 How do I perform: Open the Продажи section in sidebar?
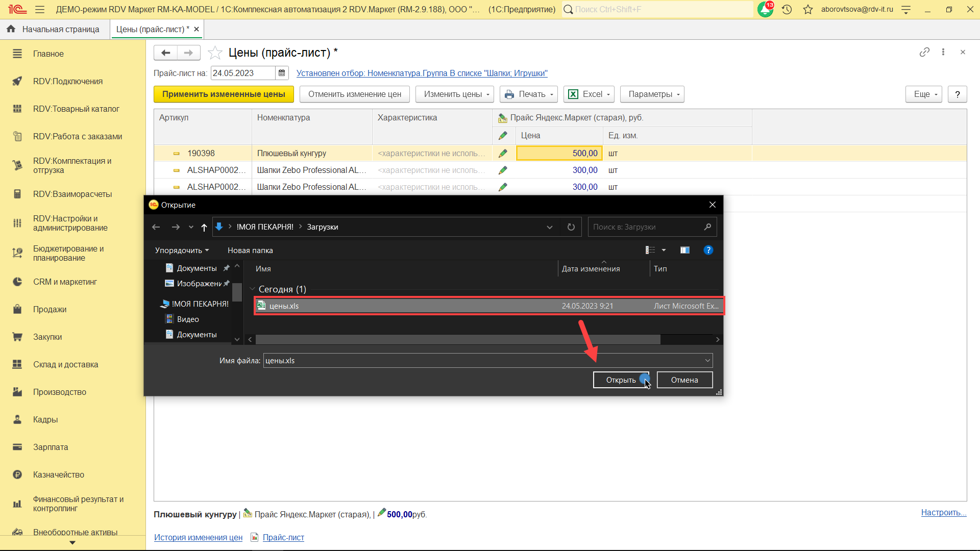click(x=50, y=310)
